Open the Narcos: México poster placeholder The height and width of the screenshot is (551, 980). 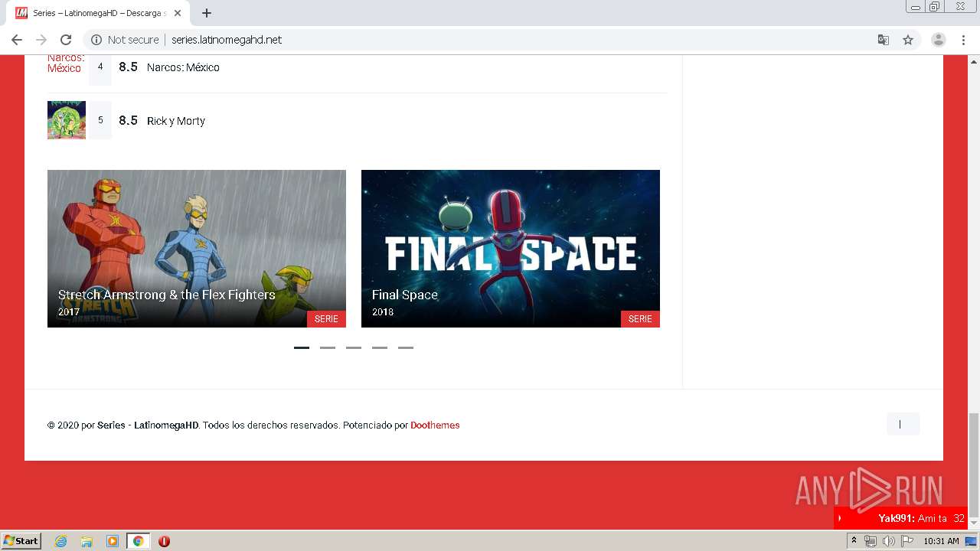66,64
